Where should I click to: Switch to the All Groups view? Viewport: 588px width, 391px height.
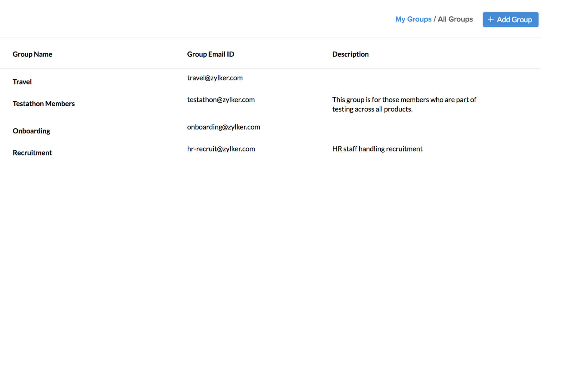pyautogui.click(x=455, y=19)
